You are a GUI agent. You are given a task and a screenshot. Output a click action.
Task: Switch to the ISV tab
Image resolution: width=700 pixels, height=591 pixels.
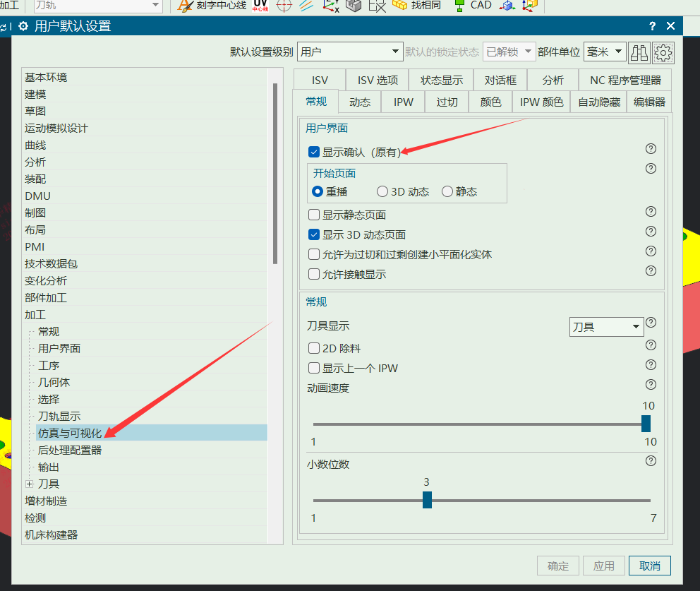click(x=320, y=80)
